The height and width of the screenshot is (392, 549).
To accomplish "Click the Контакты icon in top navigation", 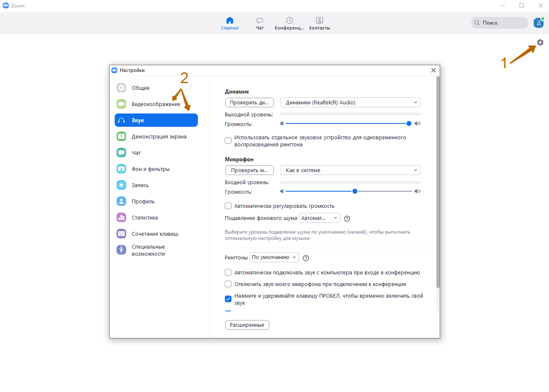I will coord(320,20).
